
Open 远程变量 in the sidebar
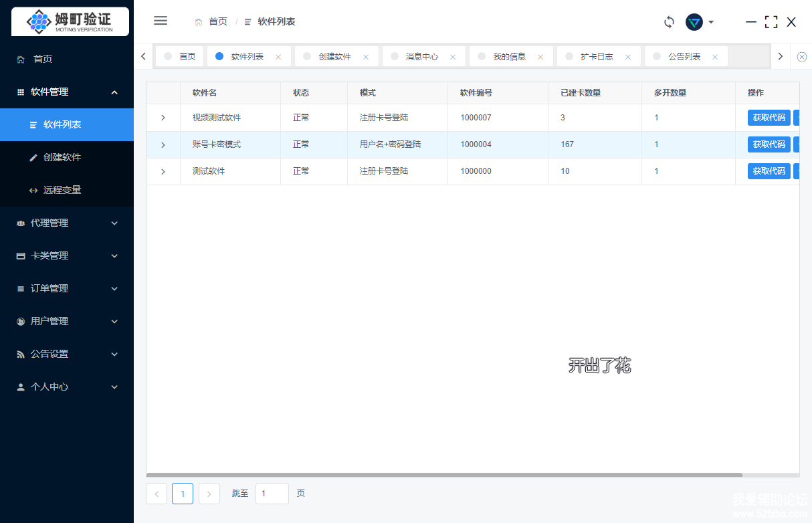pyautogui.click(x=62, y=190)
